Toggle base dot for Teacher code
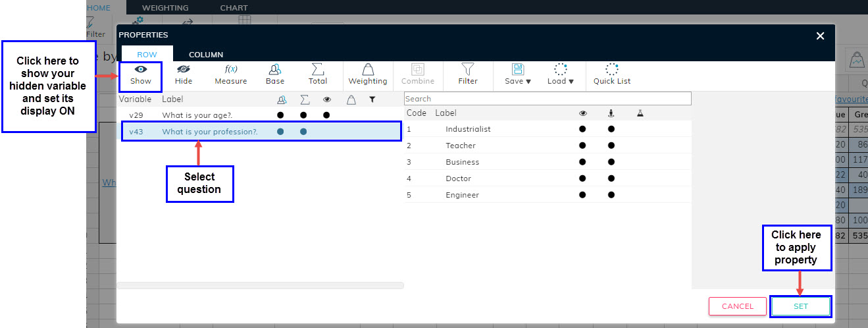868x328 pixels. pyautogui.click(x=611, y=146)
